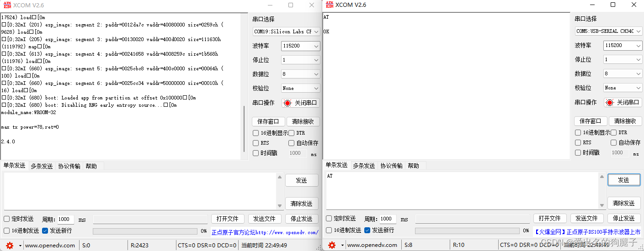Image resolution: width=644 pixels, height=251 pixels.
Task: Uncheck 发送新行 checkbox in left window
Action: 45,230
